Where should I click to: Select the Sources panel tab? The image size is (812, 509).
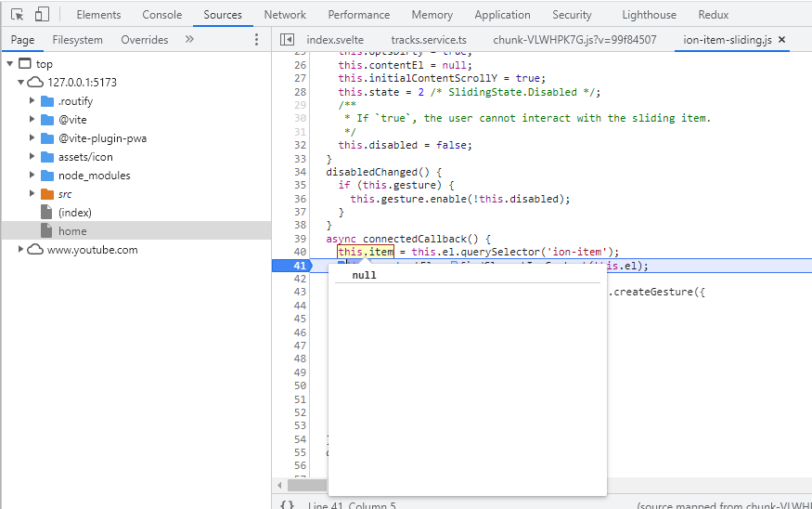[223, 15]
